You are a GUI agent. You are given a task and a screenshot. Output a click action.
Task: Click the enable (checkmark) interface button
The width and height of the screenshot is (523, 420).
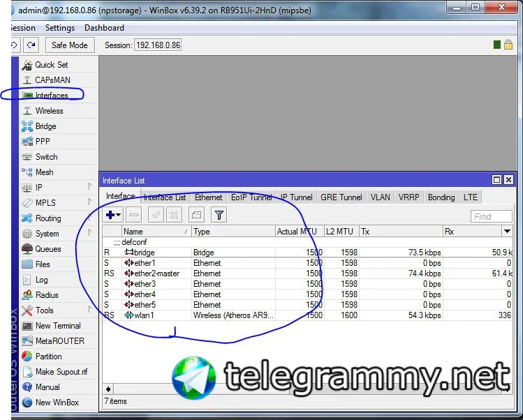(x=156, y=215)
